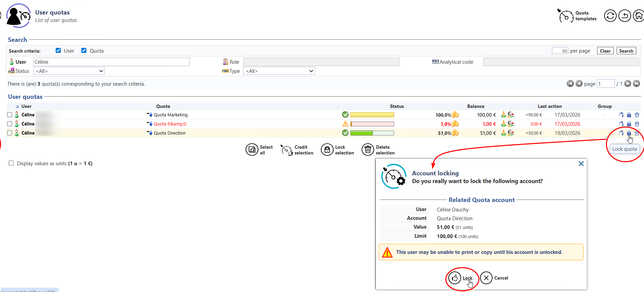The height and width of the screenshot is (292, 644).
Task: Uncheck the Quota search criteria checkbox
Action: [x=84, y=51]
